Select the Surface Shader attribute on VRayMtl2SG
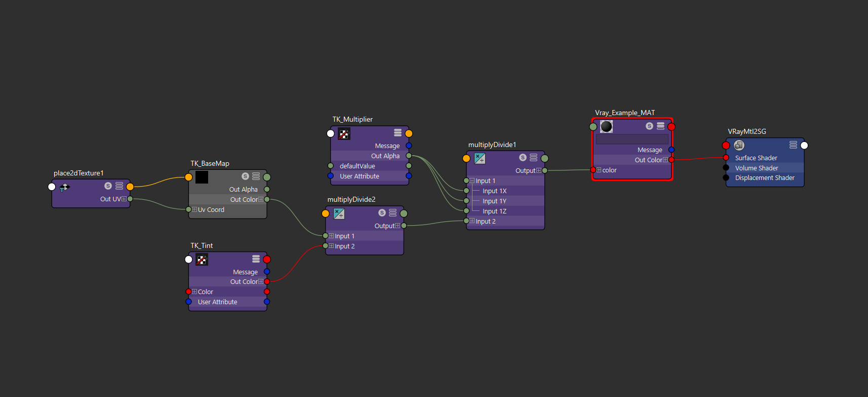 [756, 158]
